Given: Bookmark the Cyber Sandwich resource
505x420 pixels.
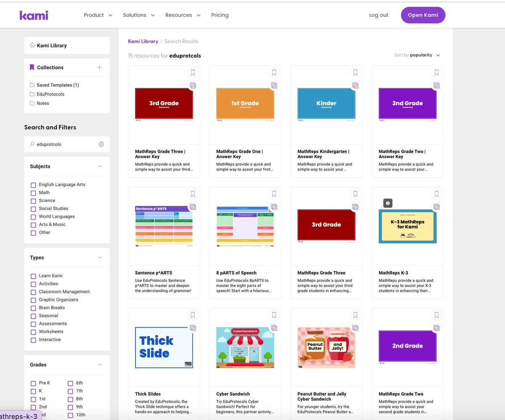Looking at the screenshot, I should 274,315.
